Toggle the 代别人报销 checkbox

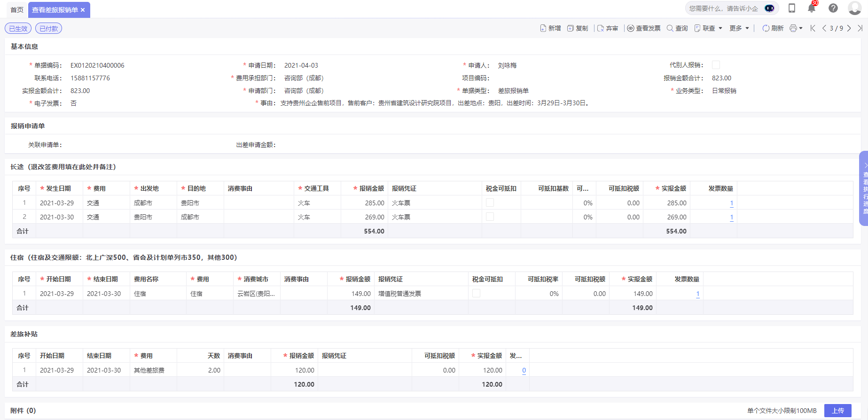(716, 65)
